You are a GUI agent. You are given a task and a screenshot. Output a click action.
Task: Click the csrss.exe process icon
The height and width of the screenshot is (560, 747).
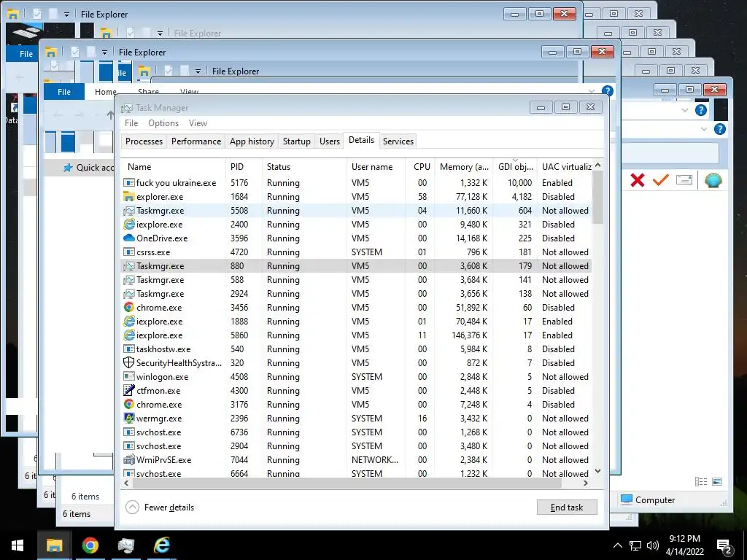128,252
